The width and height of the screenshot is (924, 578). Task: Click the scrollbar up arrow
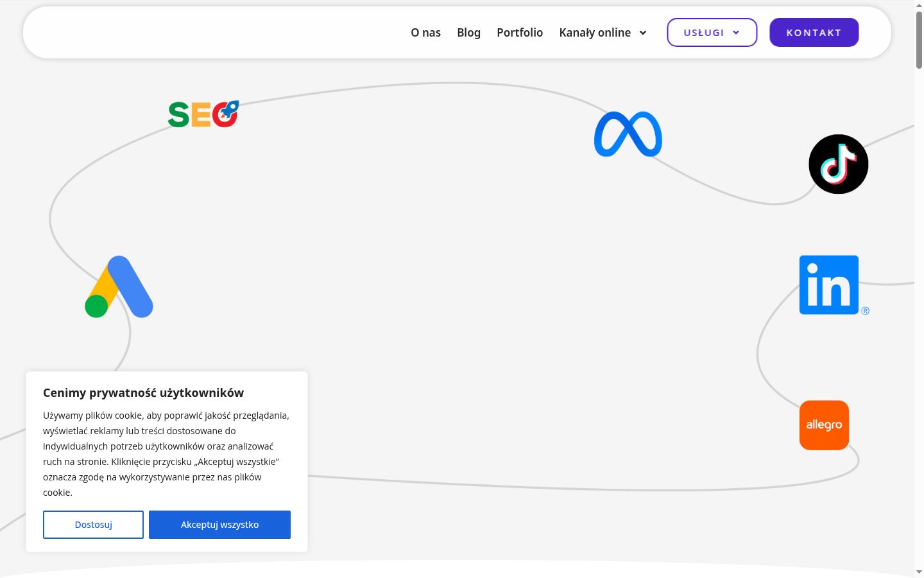pos(920,4)
